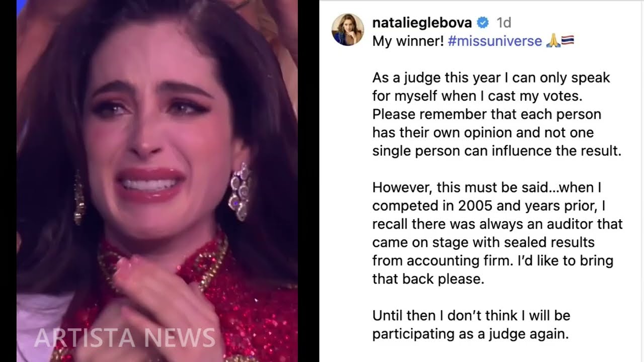Select the "As a judge this year" line
Screen dimensions: 644x362
tap(491, 78)
